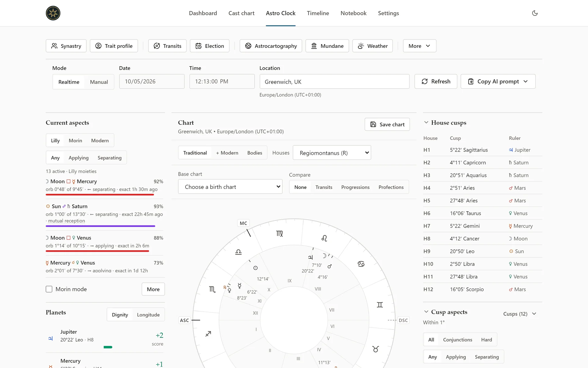Click the Moon square Mercury red strength bar
The image size is (588, 368).
pos(100,194)
